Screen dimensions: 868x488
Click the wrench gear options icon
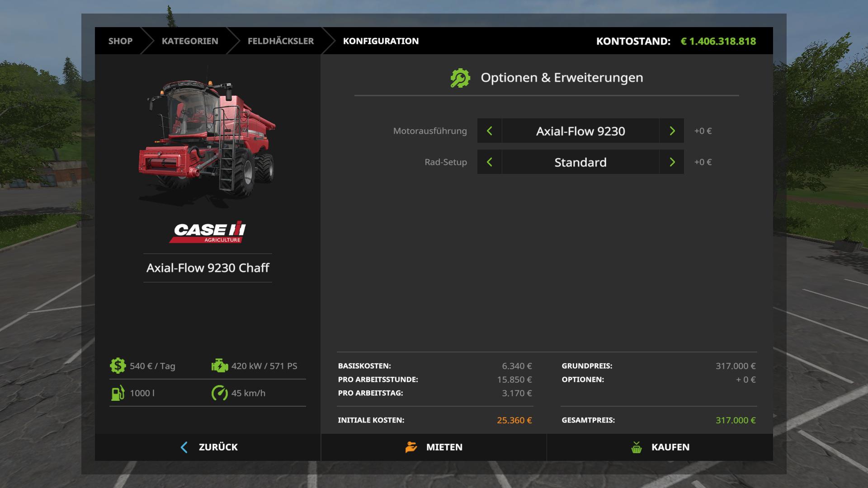tap(460, 78)
